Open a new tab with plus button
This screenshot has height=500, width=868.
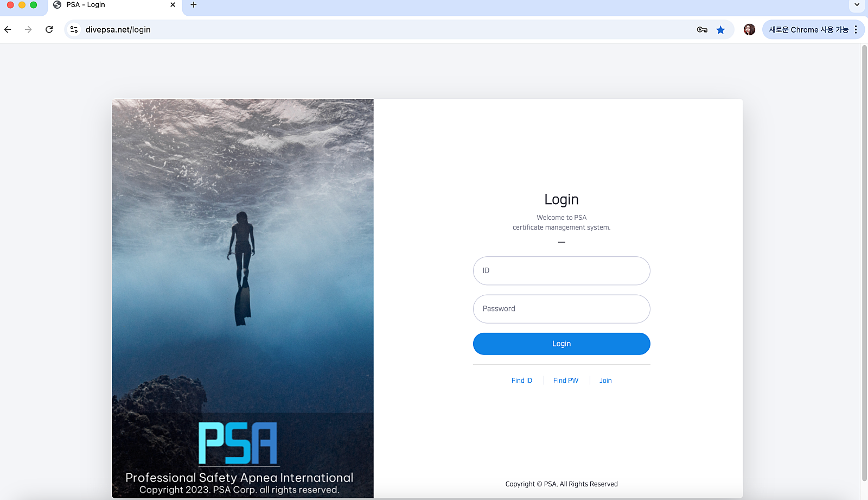(194, 5)
